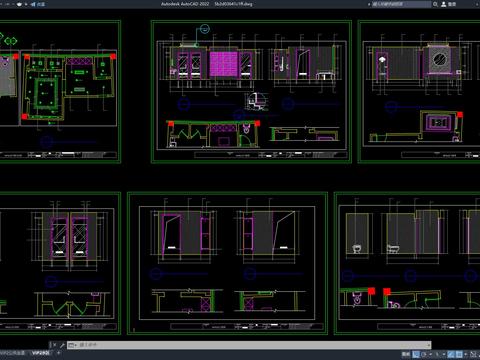This screenshot has height=360, width=480.
Task: Close the command line with its X icon
Action: (54, 345)
